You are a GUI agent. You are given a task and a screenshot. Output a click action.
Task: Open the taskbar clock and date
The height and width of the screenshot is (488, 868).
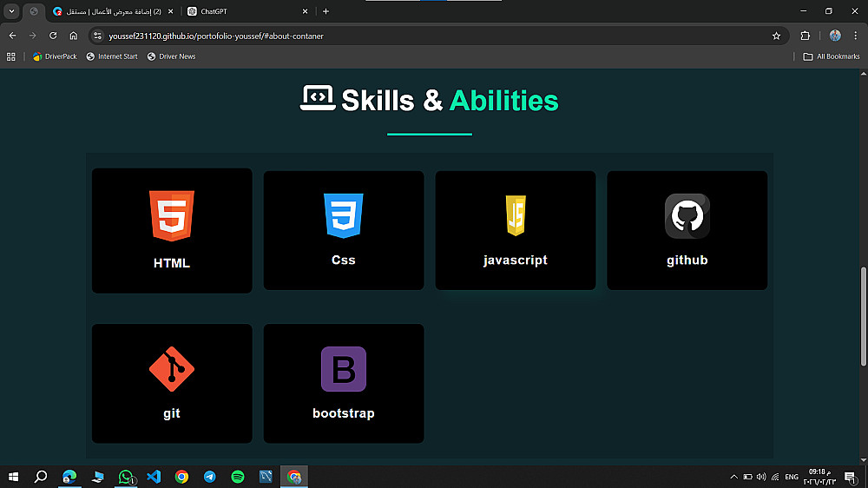(x=820, y=477)
